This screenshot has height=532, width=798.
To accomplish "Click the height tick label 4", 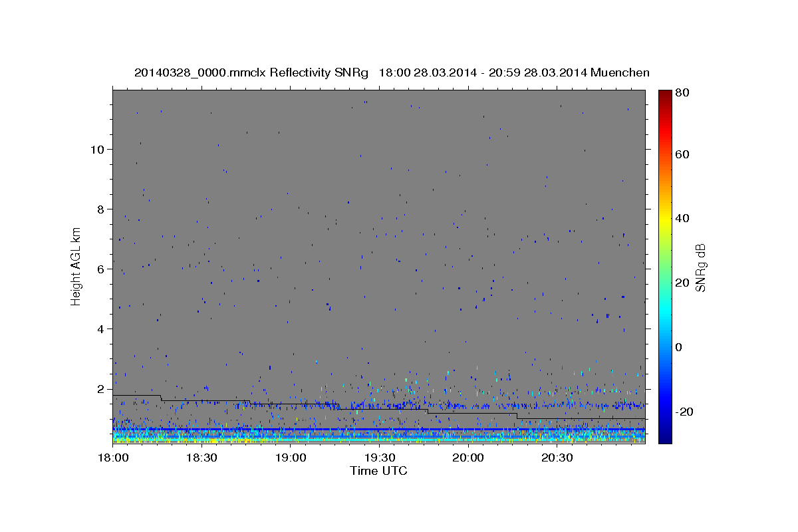I will [x=102, y=329].
